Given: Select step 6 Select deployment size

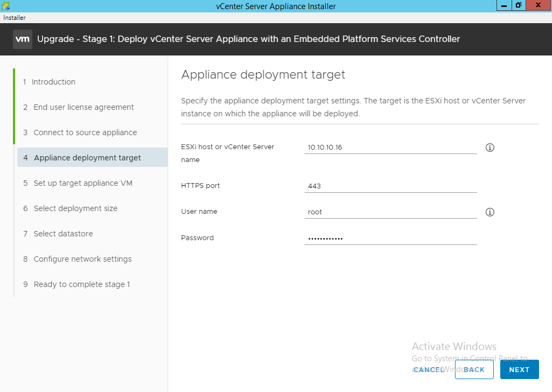Looking at the screenshot, I should (x=71, y=208).
